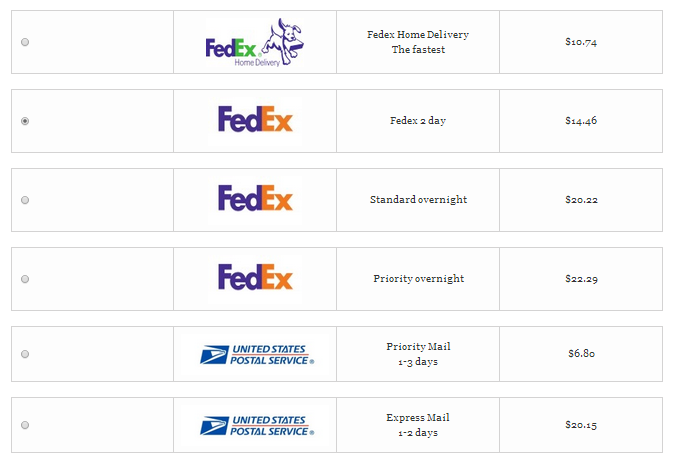Click the FedEx Home Delivery dog logo
Image resolution: width=681 pixels, height=461 pixels.
(255, 42)
